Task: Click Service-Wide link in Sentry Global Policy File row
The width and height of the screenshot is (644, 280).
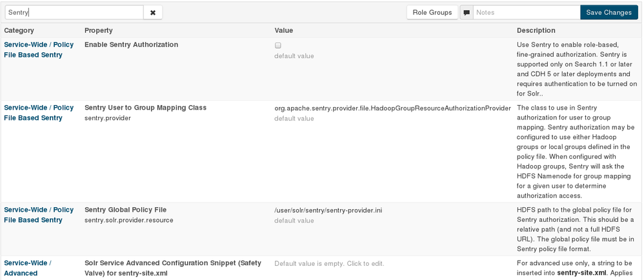Action: tap(26, 210)
